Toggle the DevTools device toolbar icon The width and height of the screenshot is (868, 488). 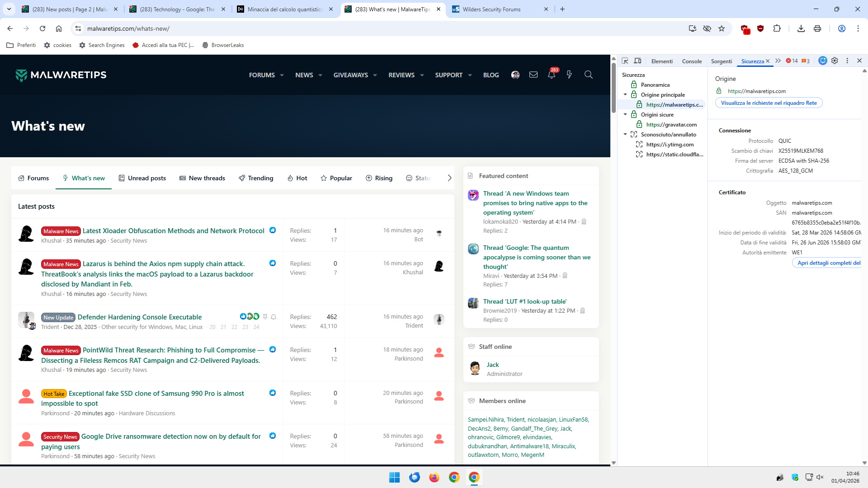[637, 61]
